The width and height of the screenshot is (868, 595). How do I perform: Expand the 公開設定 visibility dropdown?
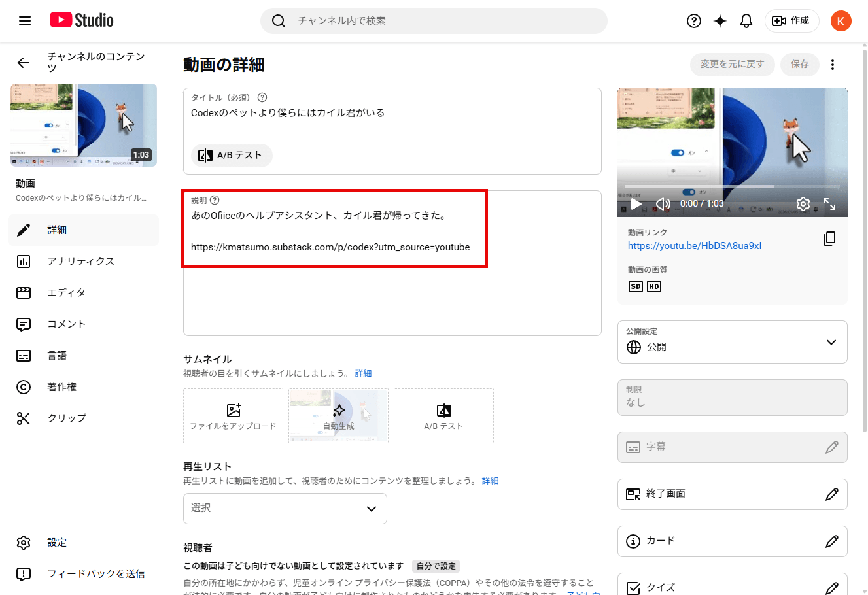[x=733, y=342]
